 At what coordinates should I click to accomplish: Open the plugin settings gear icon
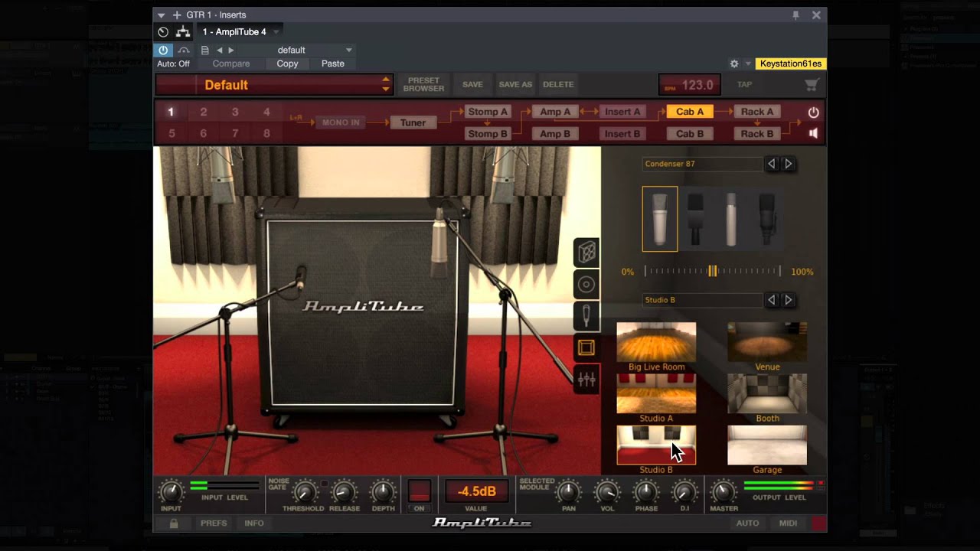tap(734, 64)
